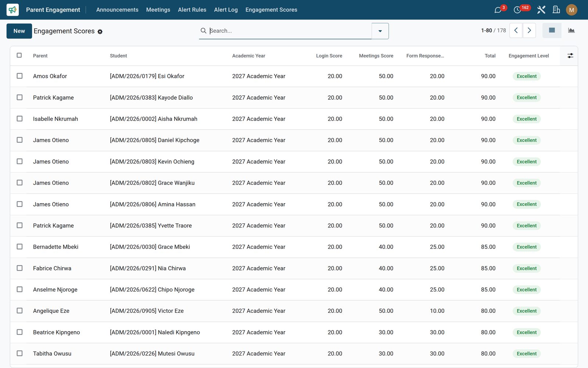This screenshot has width=588, height=368.
Task: Sort by the Login Score column header
Action: (x=329, y=56)
